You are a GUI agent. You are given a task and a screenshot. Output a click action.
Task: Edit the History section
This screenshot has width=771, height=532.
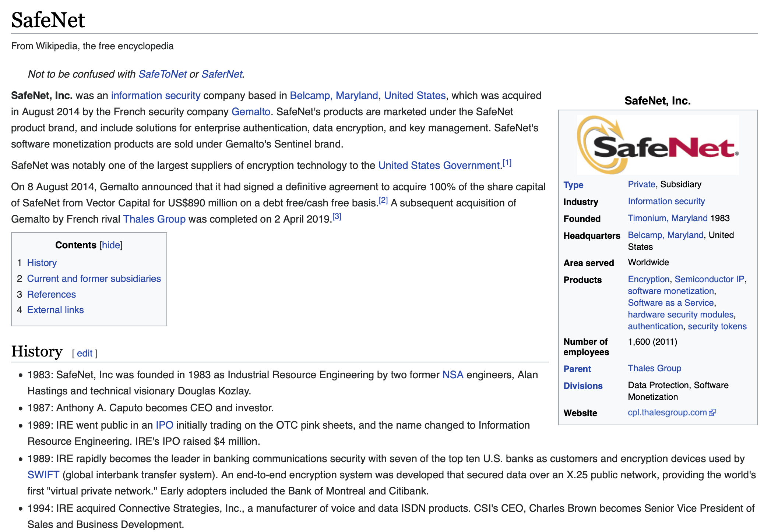coord(85,353)
